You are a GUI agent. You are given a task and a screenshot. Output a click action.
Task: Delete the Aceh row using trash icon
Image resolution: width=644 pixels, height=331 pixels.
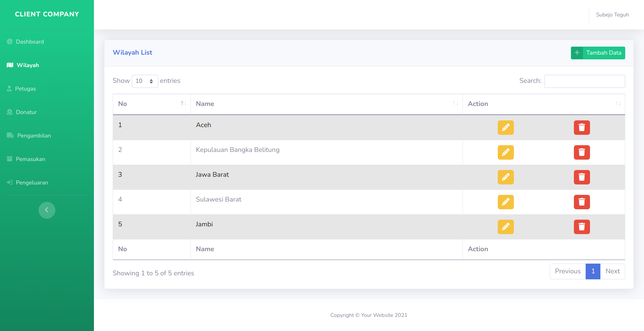582,127
